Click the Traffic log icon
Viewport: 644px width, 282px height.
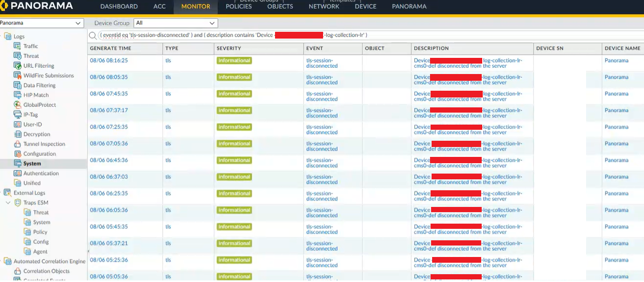click(17, 46)
